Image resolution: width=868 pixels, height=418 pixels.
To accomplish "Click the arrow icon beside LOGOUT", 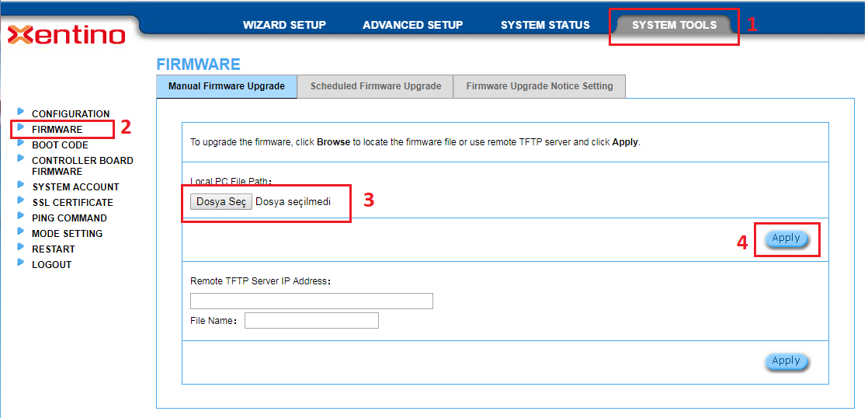I will pyautogui.click(x=20, y=263).
